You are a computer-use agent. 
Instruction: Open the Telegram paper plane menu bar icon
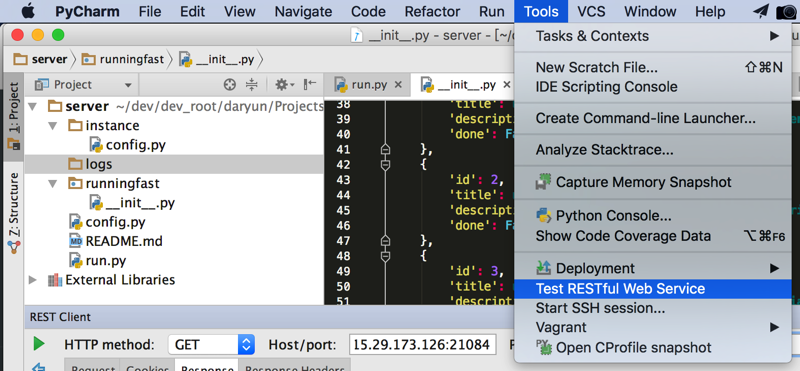click(761, 11)
